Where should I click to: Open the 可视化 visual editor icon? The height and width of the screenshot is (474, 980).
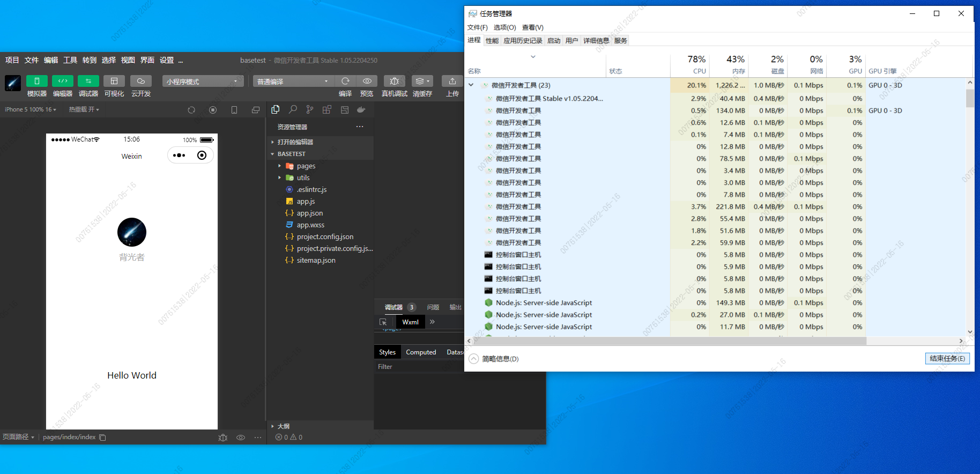click(x=114, y=81)
